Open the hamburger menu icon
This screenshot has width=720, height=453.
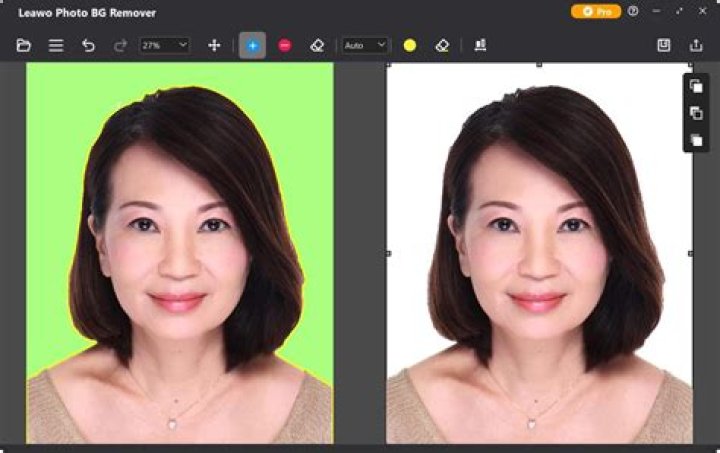56,45
